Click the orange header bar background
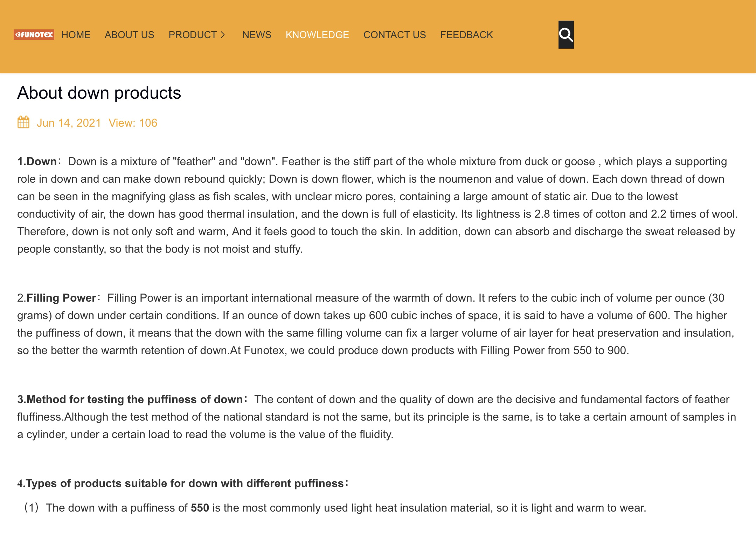756x549 pixels. click(665, 36)
